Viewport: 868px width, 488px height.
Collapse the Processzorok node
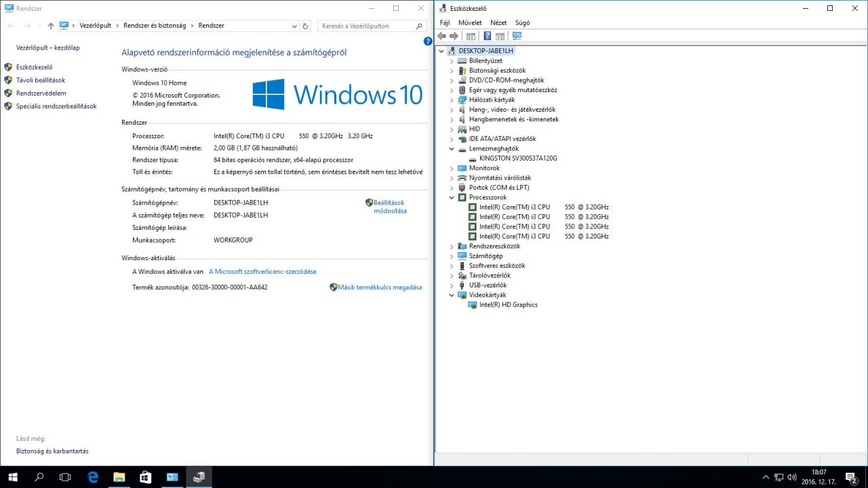pyautogui.click(x=452, y=197)
